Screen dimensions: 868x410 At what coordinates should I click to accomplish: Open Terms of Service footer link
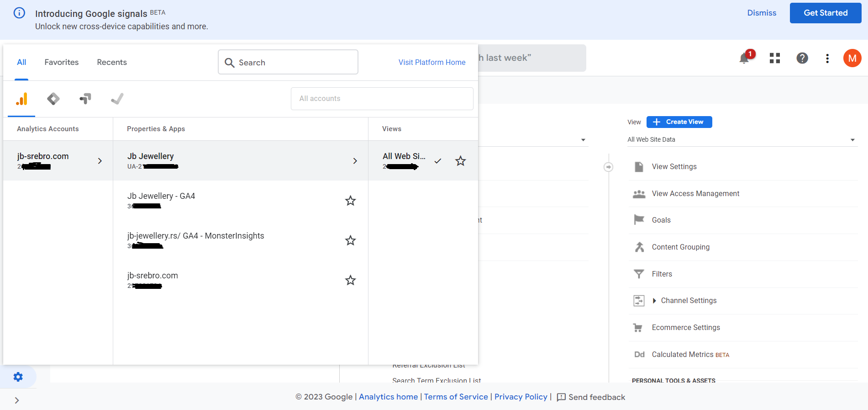click(x=456, y=397)
